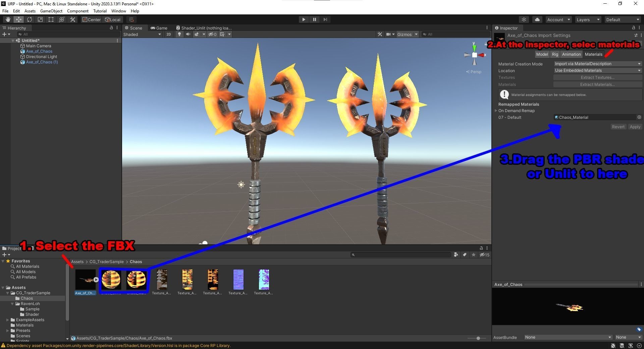Open preview panel options menu
Image resolution: width=644 pixels, height=349 pixels.
click(641, 284)
